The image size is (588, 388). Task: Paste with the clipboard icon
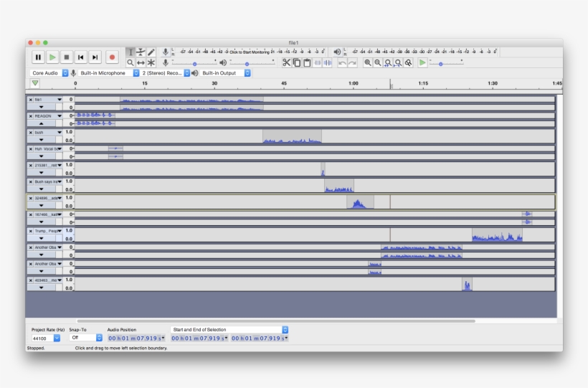[307, 62]
